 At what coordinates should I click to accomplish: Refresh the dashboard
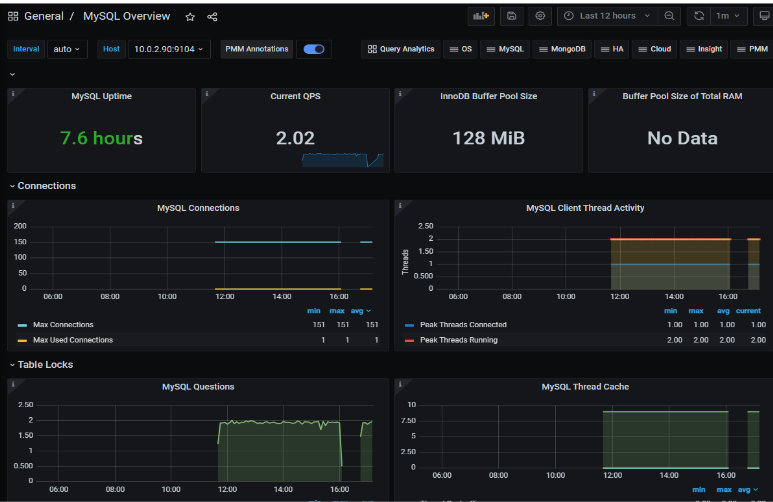[699, 16]
